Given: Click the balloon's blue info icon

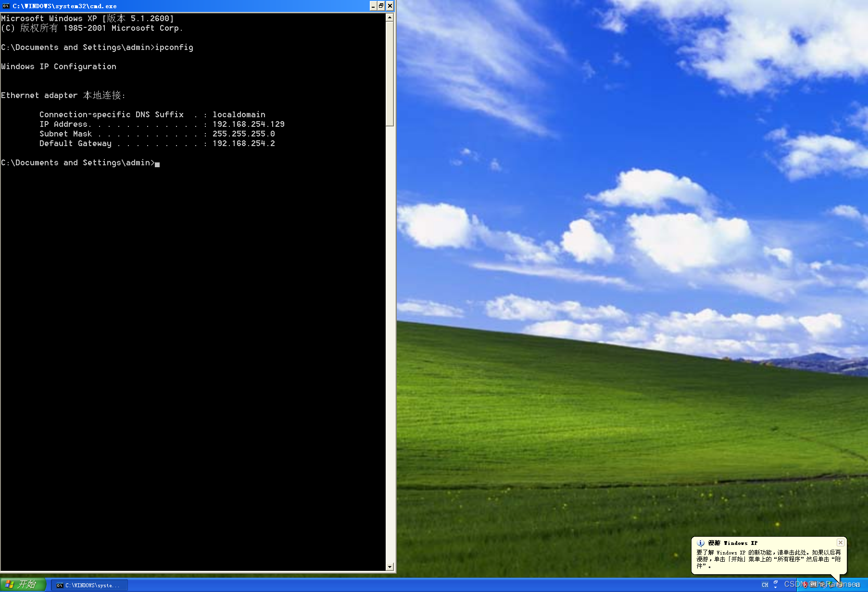Looking at the screenshot, I should pos(701,543).
